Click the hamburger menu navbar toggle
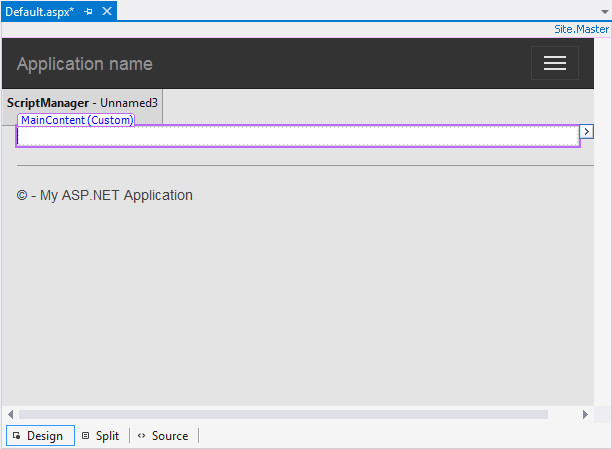 554,63
